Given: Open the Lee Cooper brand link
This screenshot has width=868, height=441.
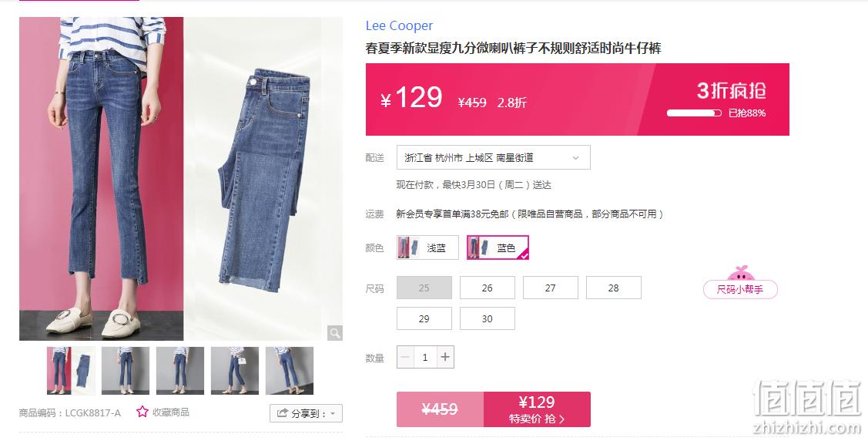Looking at the screenshot, I should click(x=399, y=25).
